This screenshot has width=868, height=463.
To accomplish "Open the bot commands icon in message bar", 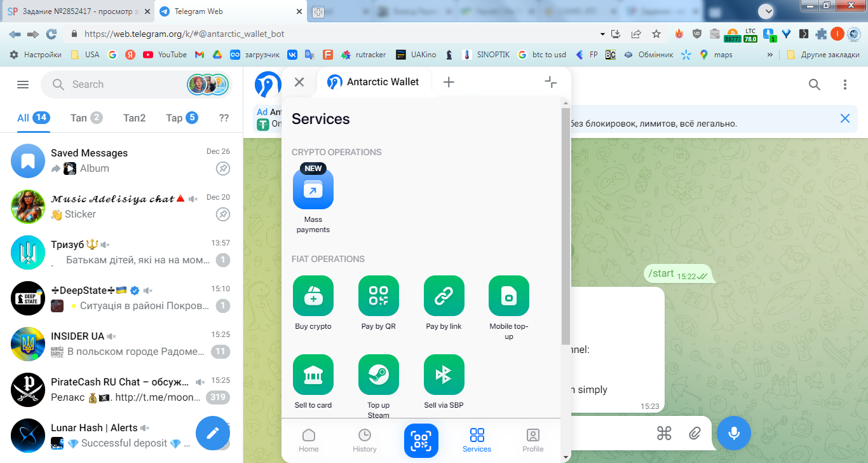I will pos(664,433).
